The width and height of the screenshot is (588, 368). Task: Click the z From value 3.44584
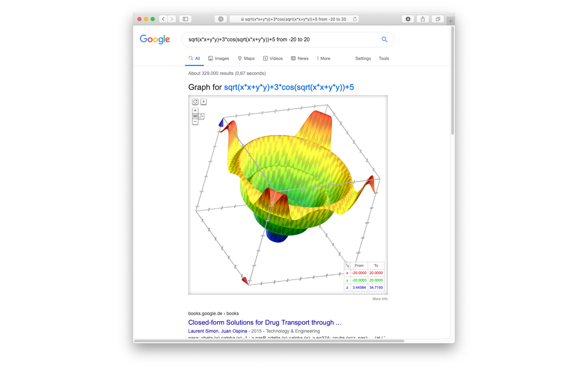[x=359, y=287]
